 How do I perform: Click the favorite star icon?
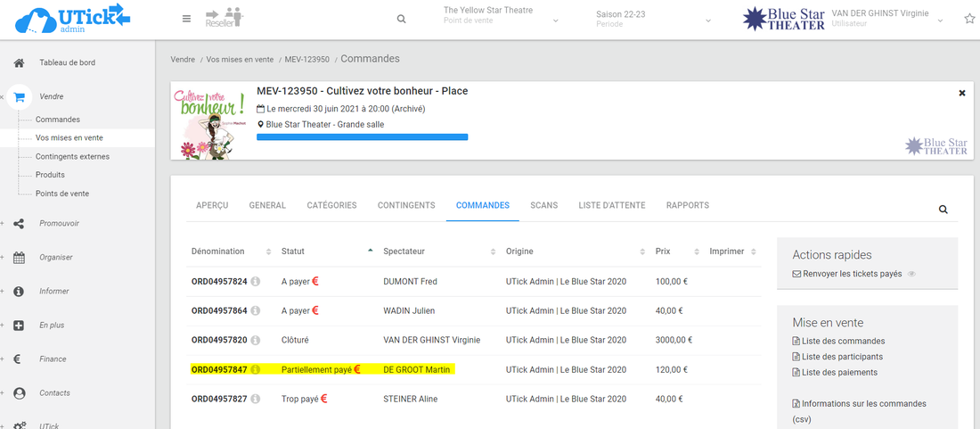point(969,19)
